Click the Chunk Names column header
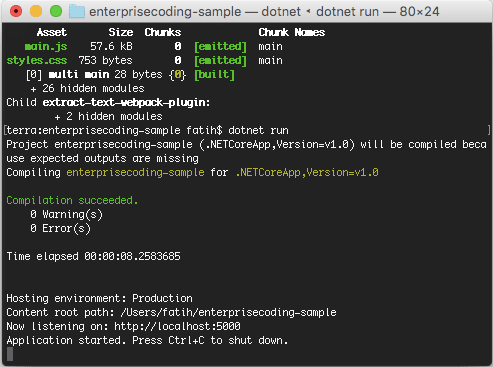The height and width of the screenshot is (367, 493). pyautogui.click(x=292, y=32)
